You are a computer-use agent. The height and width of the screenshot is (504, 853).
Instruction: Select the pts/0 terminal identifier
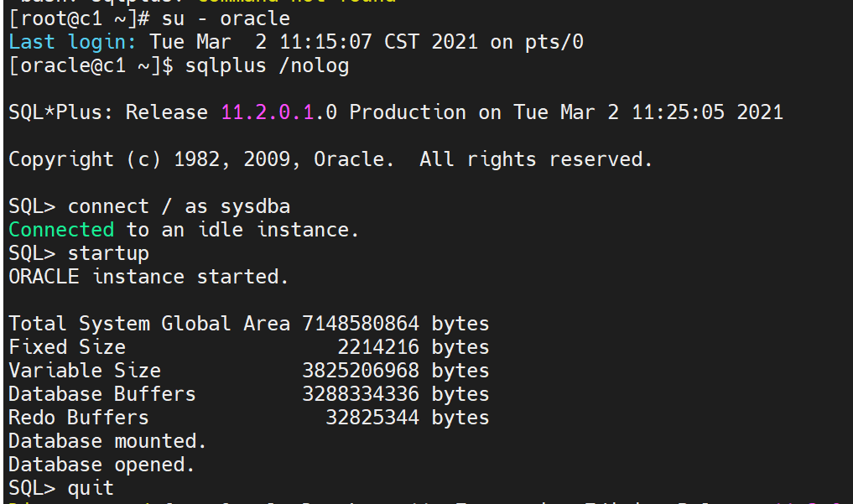point(554,41)
